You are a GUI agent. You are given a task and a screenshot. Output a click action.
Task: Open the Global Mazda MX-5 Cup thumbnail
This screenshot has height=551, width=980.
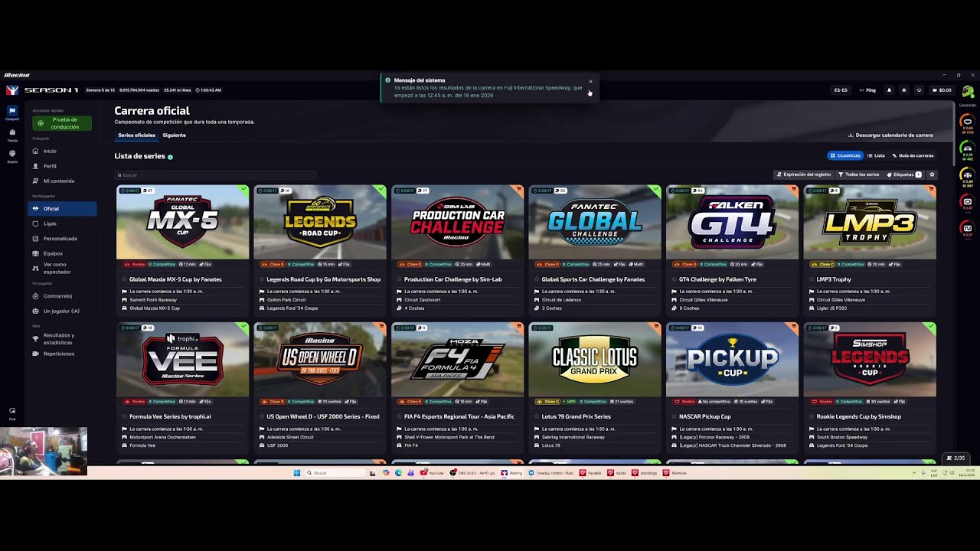coord(182,222)
